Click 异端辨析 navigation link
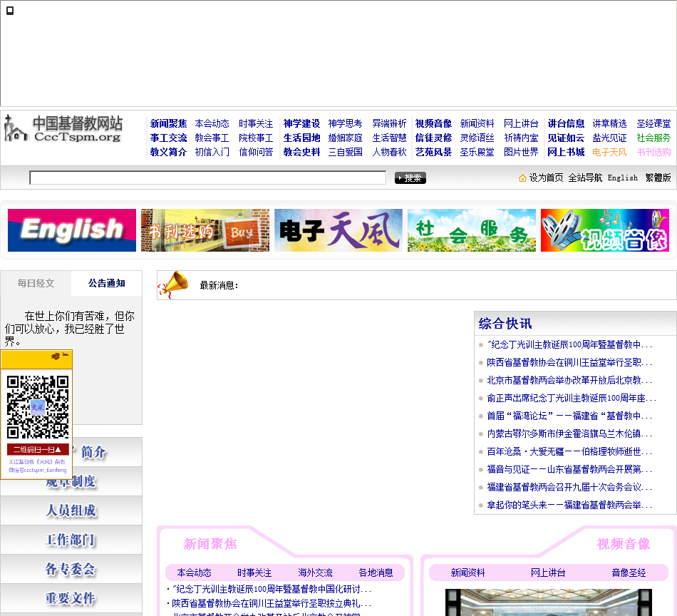The image size is (677, 616). (389, 123)
